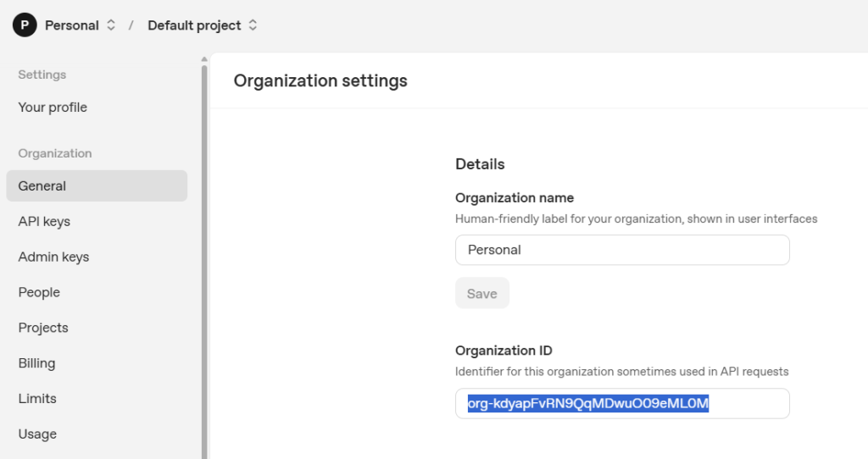The image size is (868, 459).
Task: Open Your profile settings
Action: pos(53,108)
